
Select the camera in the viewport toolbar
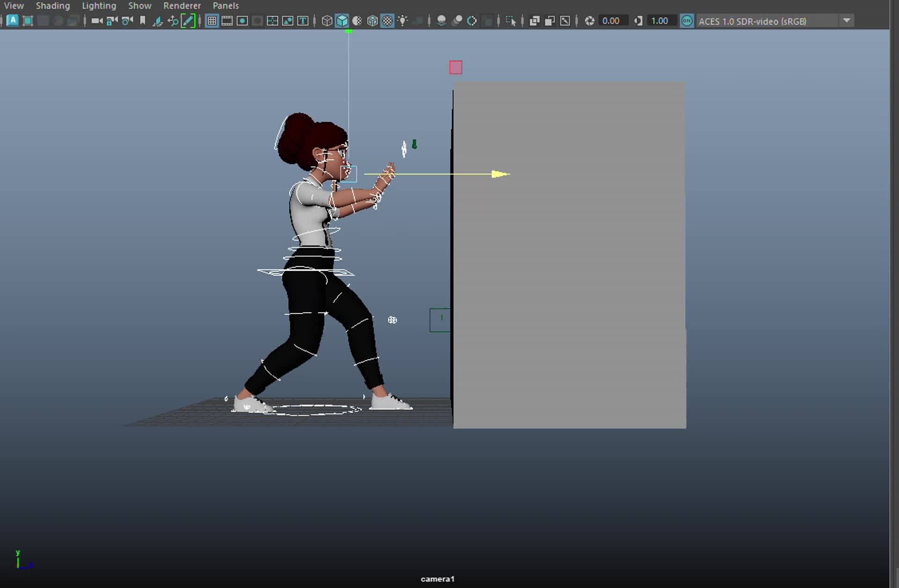(x=95, y=21)
